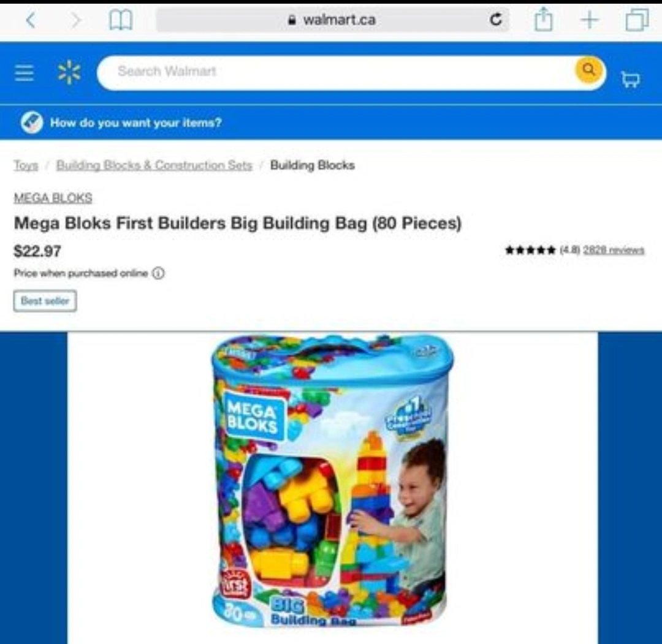Reload the walmart.ca page

[x=496, y=20]
